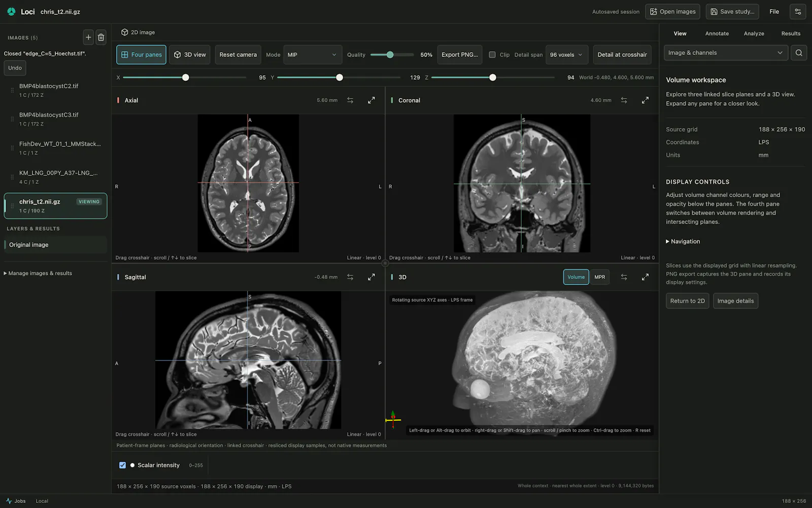
Task: Click drag handle of FishDev_WT_01_1_MMStack
Action: (x=12, y=148)
